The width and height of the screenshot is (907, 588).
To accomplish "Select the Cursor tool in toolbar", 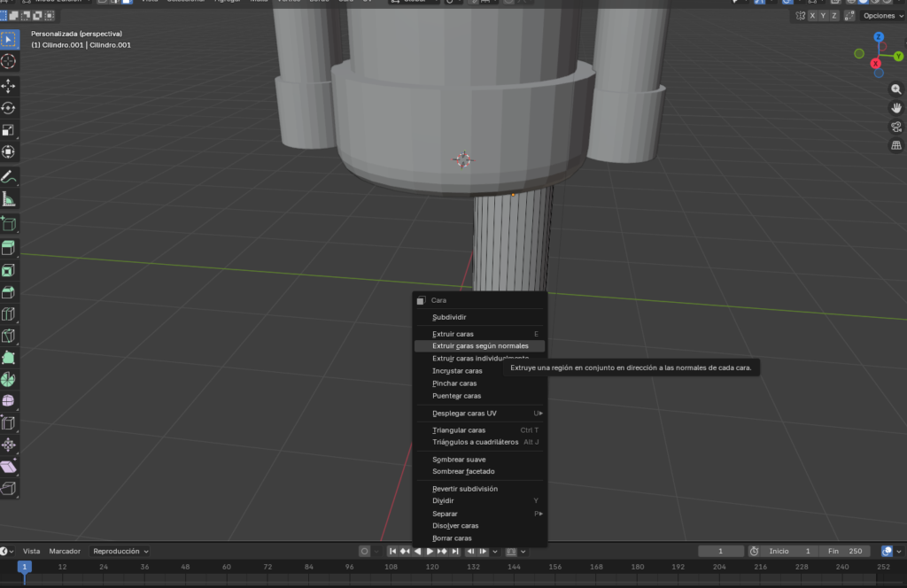I will [9, 61].
